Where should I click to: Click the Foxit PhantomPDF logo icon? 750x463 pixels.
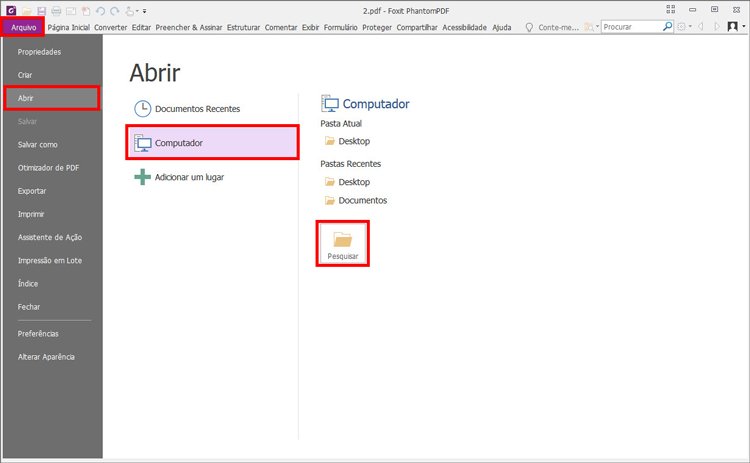[x=11, y=10]
